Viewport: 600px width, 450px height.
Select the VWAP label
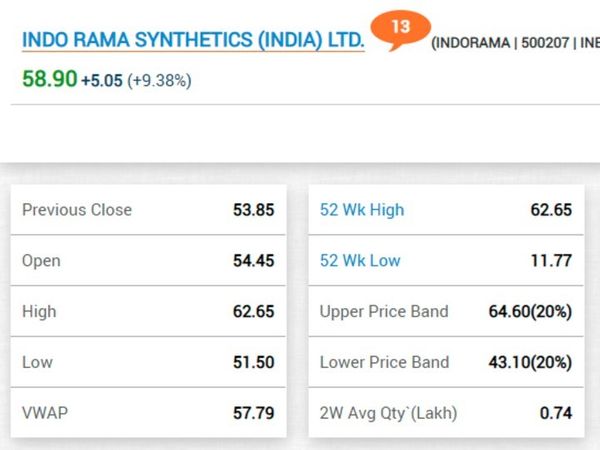[44, 413]
